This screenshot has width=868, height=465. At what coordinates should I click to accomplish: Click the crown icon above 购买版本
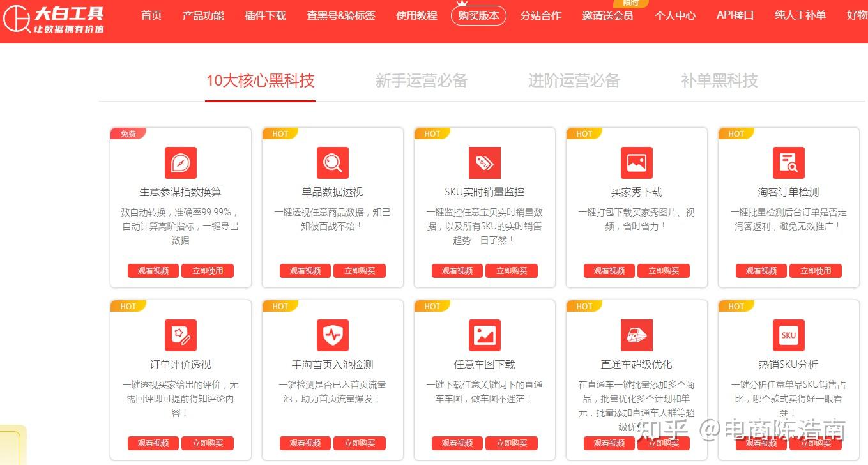click(462, 3)
